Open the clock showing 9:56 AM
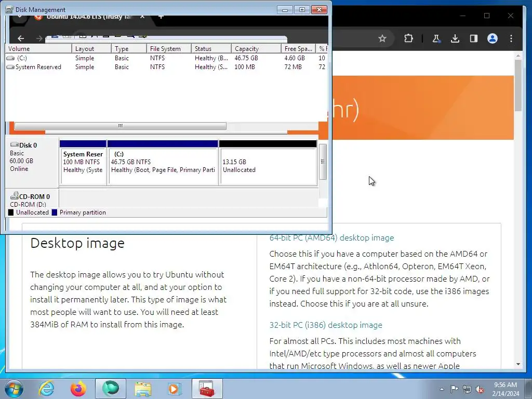The width and height of the screenshot is (532, 399). (x=506, y=389)
